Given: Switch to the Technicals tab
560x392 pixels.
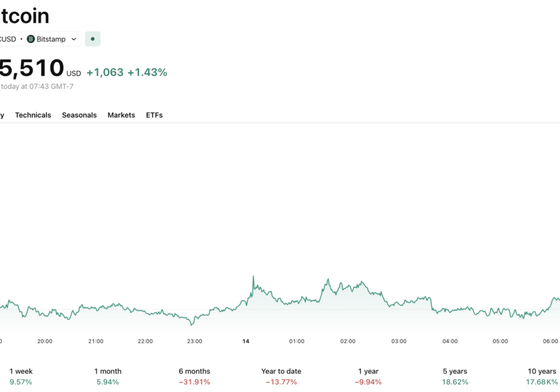Looking at the screenshot, I should point(33,115).
